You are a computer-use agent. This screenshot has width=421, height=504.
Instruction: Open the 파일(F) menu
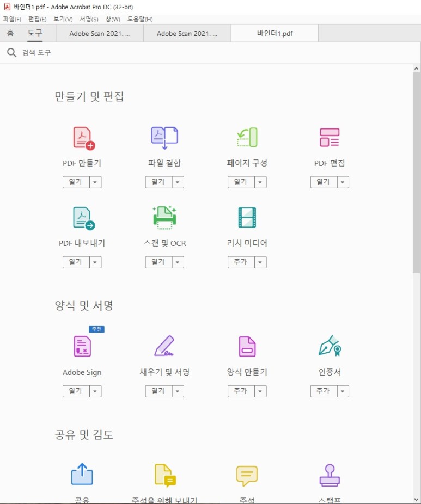[12, 19]
